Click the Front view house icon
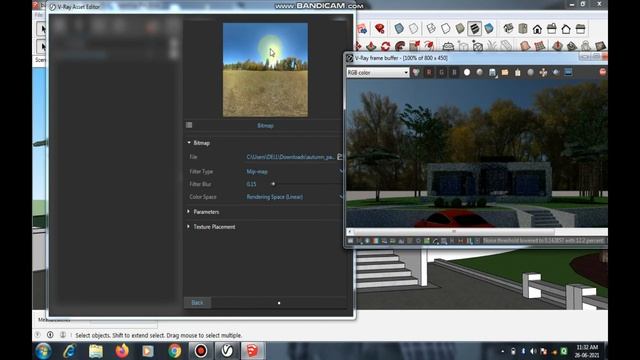640x360 pixels. pos(537,29)
